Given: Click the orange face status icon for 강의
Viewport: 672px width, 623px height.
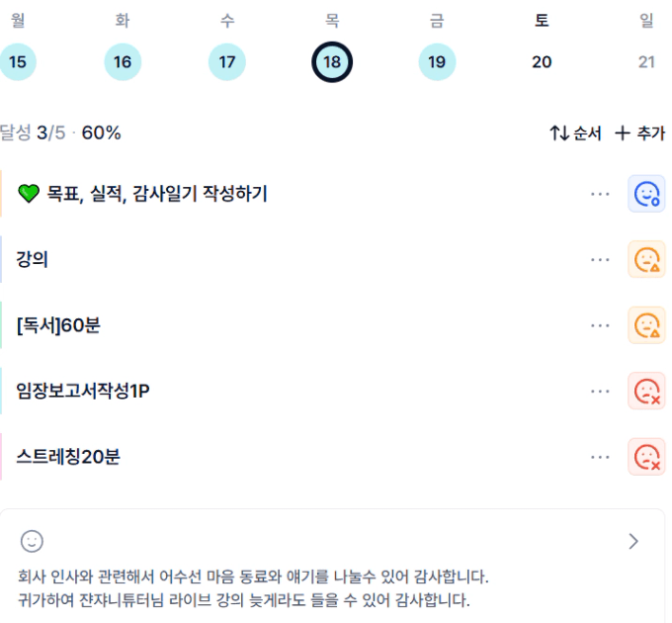Looking at the screenshot, I should click(646, 260).
